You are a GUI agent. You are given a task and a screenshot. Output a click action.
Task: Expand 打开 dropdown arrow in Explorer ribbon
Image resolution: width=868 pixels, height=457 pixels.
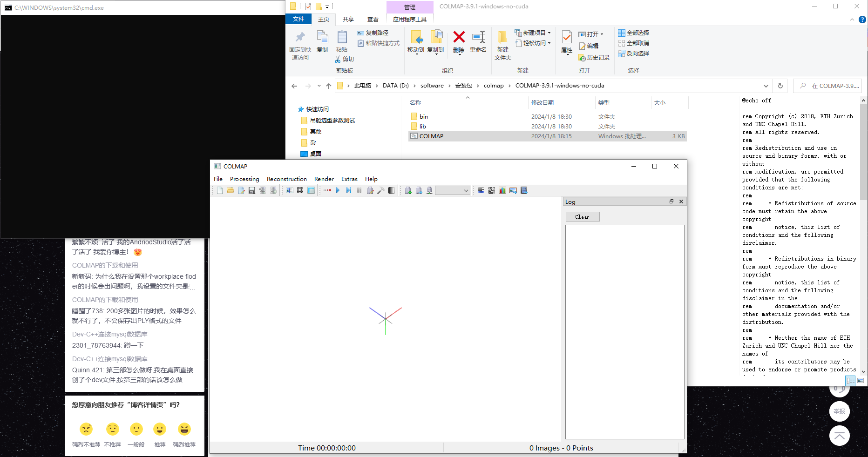(602, 34)
